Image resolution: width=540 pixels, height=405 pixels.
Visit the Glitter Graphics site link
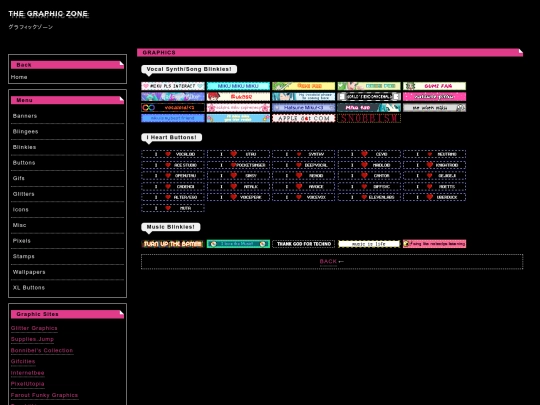(x=34, y=328)
